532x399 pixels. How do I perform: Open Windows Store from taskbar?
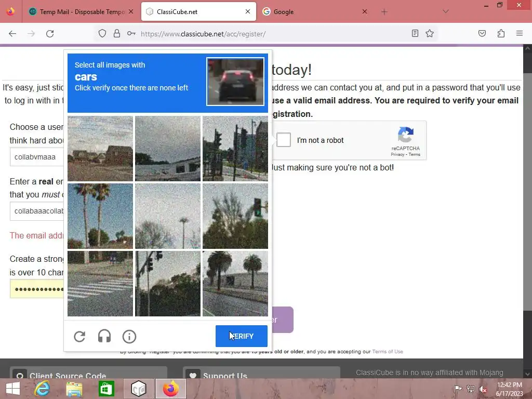pyautogui.click(x=106, y=389)
